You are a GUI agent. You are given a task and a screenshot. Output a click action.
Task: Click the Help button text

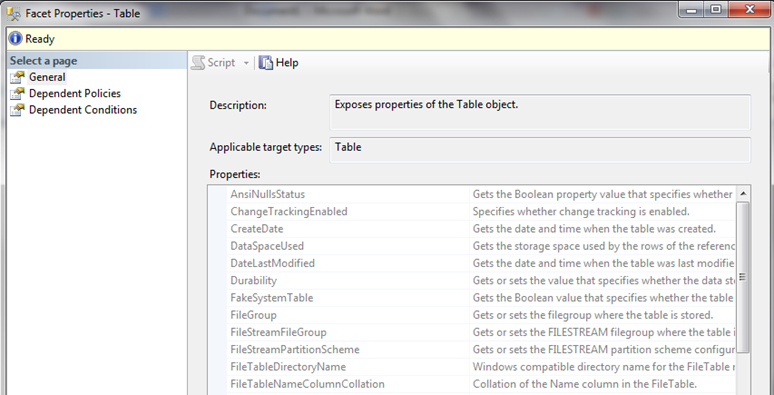click(287, 63)
